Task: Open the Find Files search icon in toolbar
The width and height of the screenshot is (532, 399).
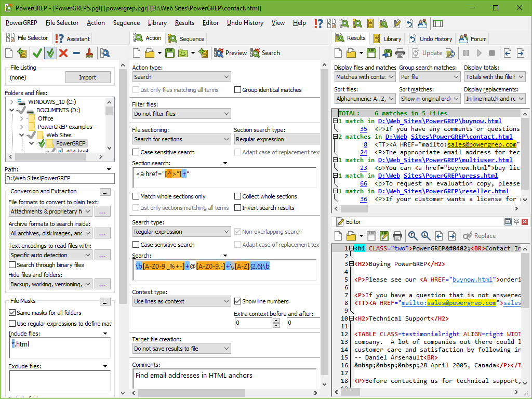Action: coord(343,23)
